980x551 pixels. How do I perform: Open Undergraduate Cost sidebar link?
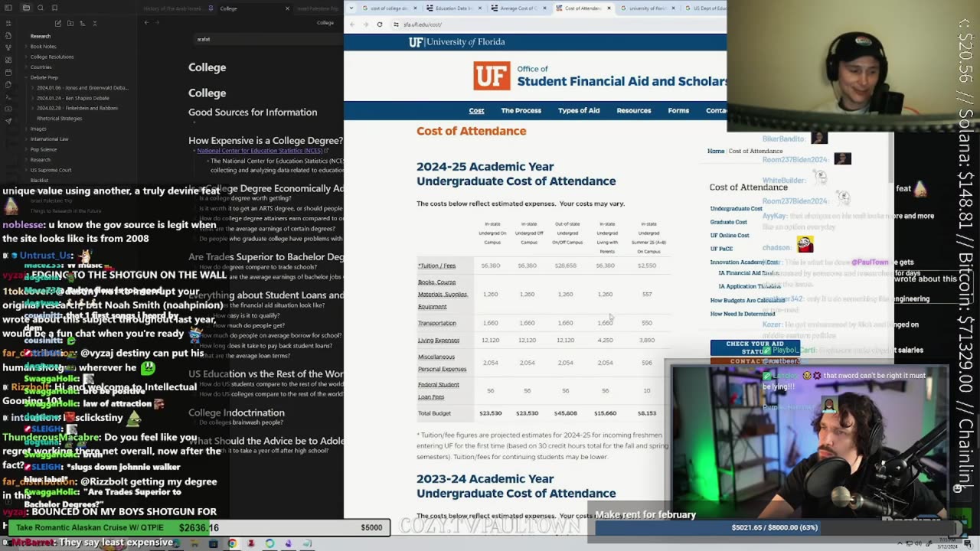[x=736, y=208]
